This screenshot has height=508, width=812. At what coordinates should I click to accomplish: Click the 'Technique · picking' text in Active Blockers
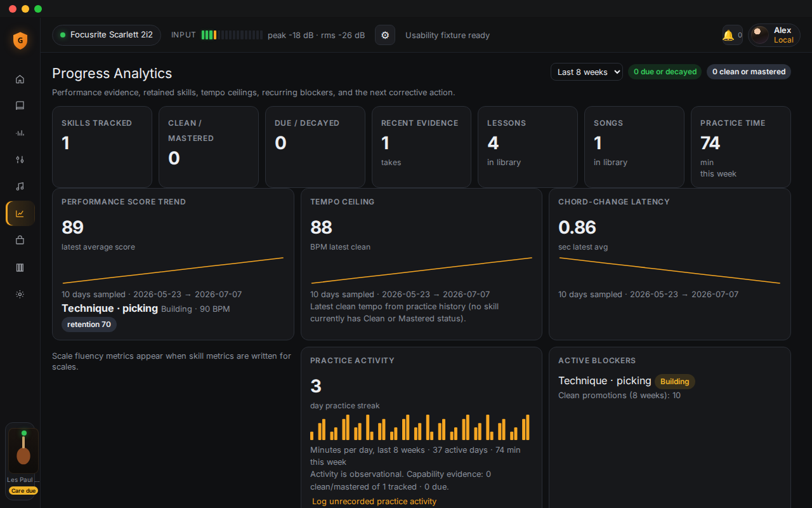[605, 381]
